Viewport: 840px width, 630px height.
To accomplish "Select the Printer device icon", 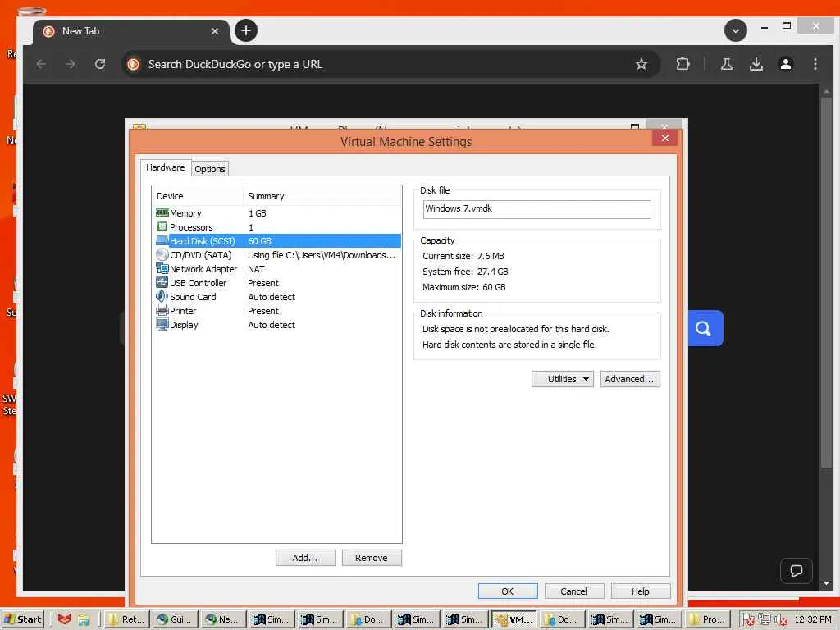I will (162, 310).
